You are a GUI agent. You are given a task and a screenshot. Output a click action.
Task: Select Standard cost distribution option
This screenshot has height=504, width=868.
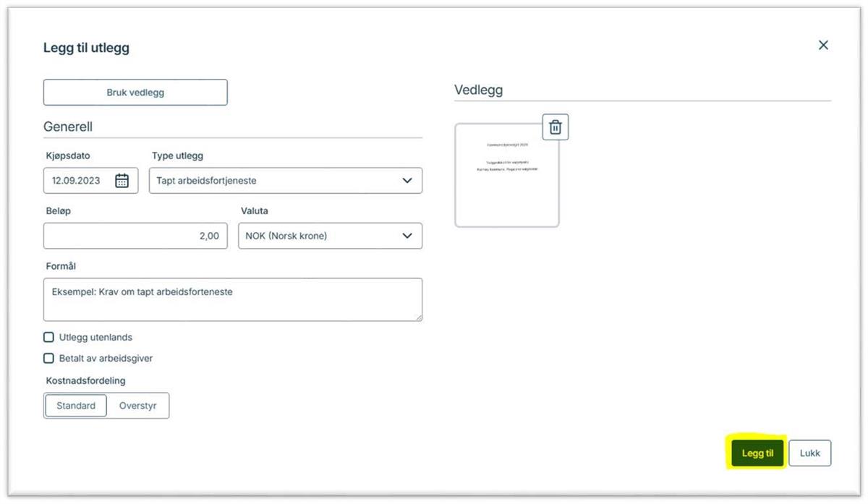(x=76, y=406)
